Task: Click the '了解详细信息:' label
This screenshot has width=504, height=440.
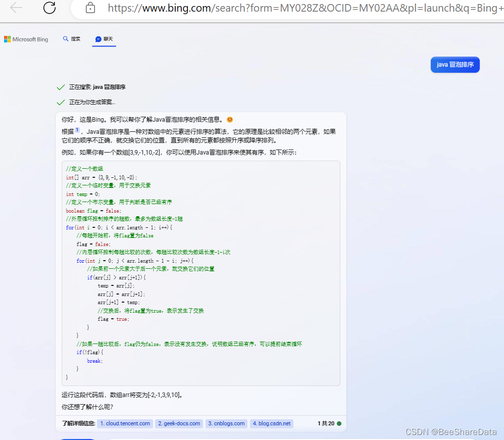Action: pos(79,424)
